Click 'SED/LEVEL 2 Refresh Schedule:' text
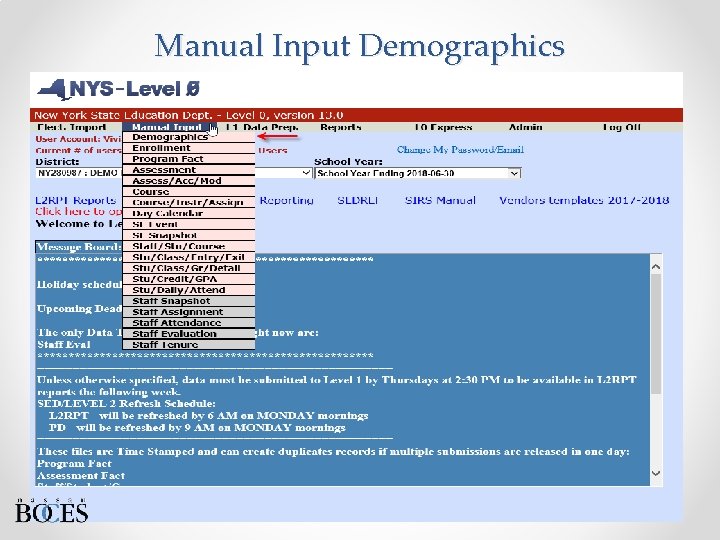This screenshot has width=720, height=540. pyautogui.click(x=126, y=404)
